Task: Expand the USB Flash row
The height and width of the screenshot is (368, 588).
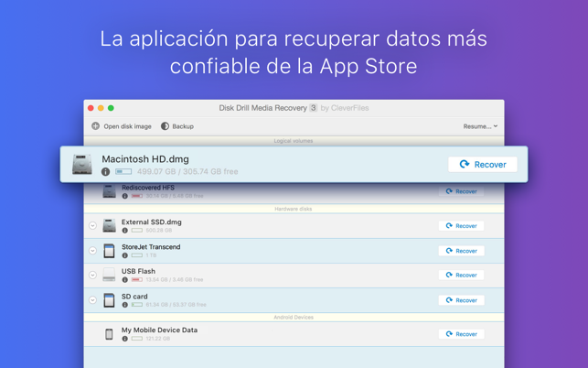Action: 92,275
